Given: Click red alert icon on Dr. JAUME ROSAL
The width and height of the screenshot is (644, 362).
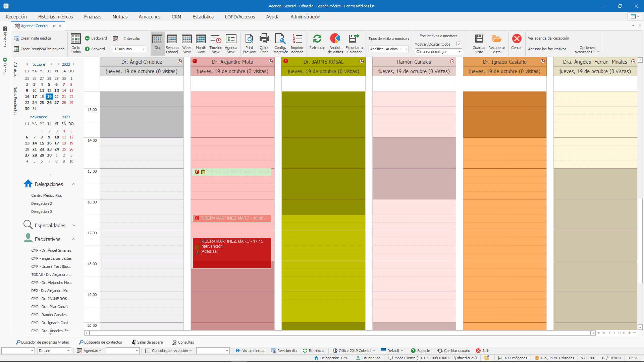Looking at the screenshot, I should point(286,61).
